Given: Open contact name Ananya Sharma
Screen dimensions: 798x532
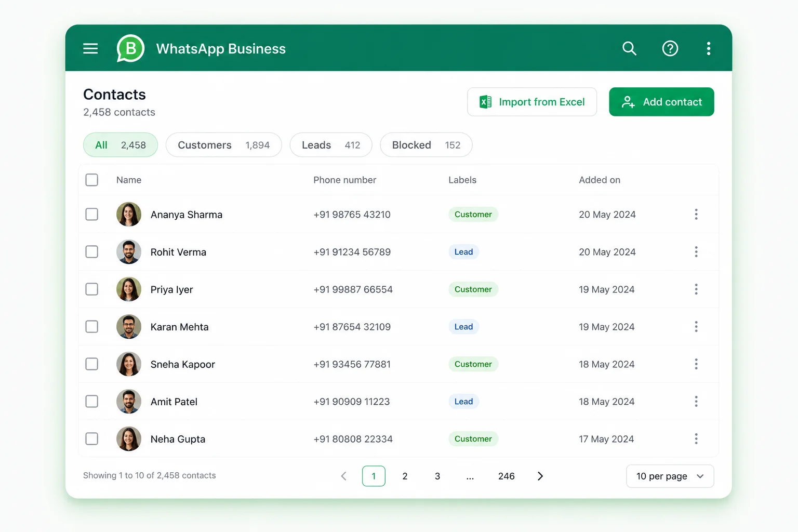Looking at the screenshot, I should click(187, 215).
